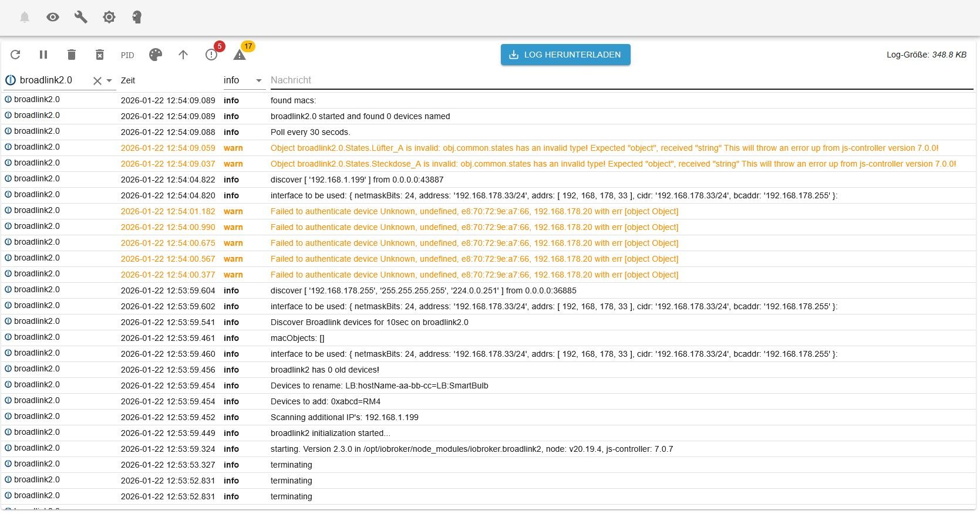Click the Zeit column header
Image resolution: width=980 pixels, height=514 pixels.
click(x=128, y=80)
